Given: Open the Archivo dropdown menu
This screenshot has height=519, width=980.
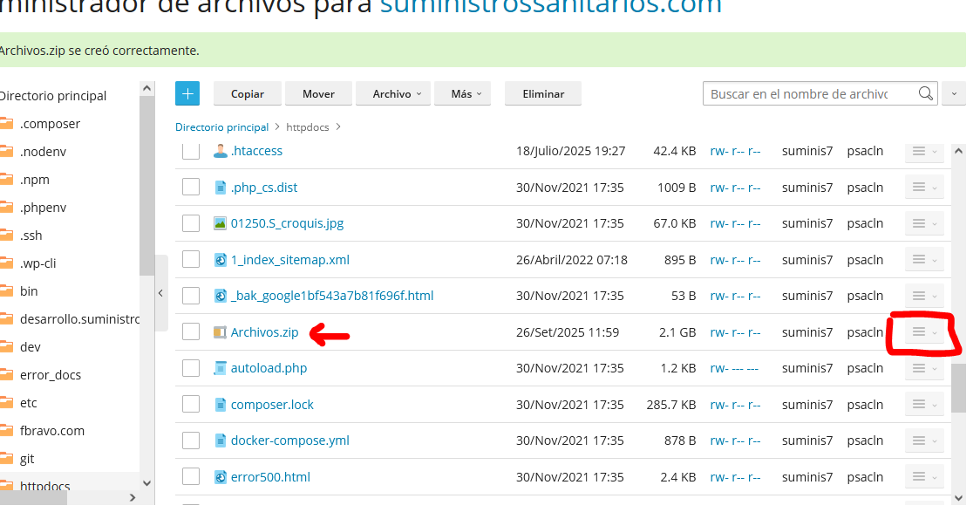Looking at the screenshot, I should coord(392,93).
